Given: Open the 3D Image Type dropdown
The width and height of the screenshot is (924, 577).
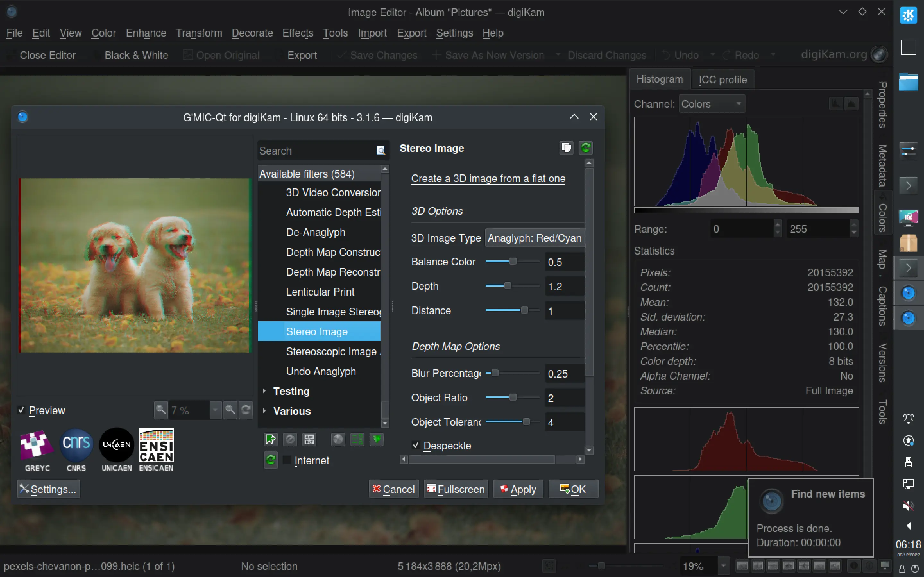Looking at the screenshot, I should [534, 238].
